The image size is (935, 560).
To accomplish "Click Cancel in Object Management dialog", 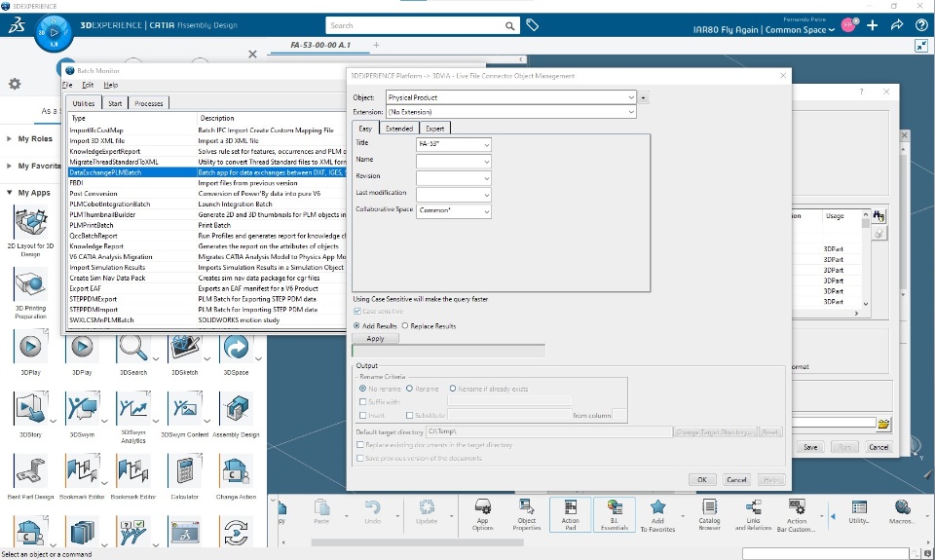I will point(736,479).
